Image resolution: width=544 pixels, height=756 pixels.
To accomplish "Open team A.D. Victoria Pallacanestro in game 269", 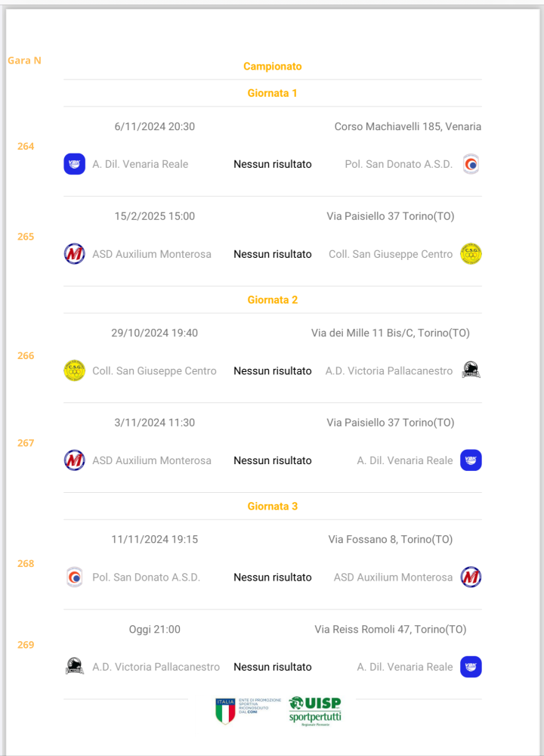I will coord(156,667).
